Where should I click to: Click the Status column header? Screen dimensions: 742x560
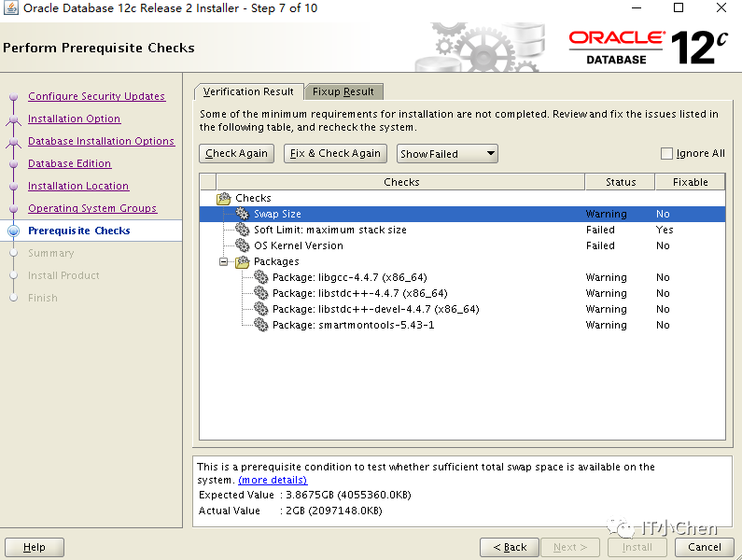(x=621, y=182)
